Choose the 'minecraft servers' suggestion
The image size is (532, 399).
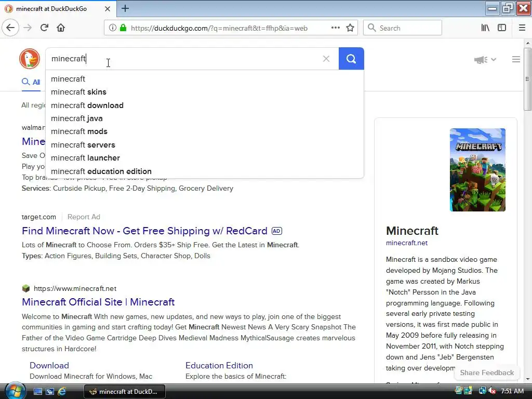(205, 145)
